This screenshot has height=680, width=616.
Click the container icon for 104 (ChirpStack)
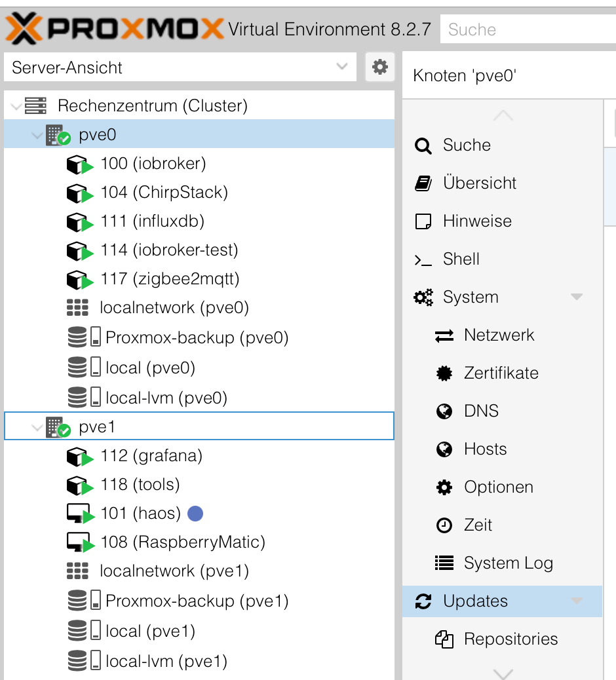point(80,193)
